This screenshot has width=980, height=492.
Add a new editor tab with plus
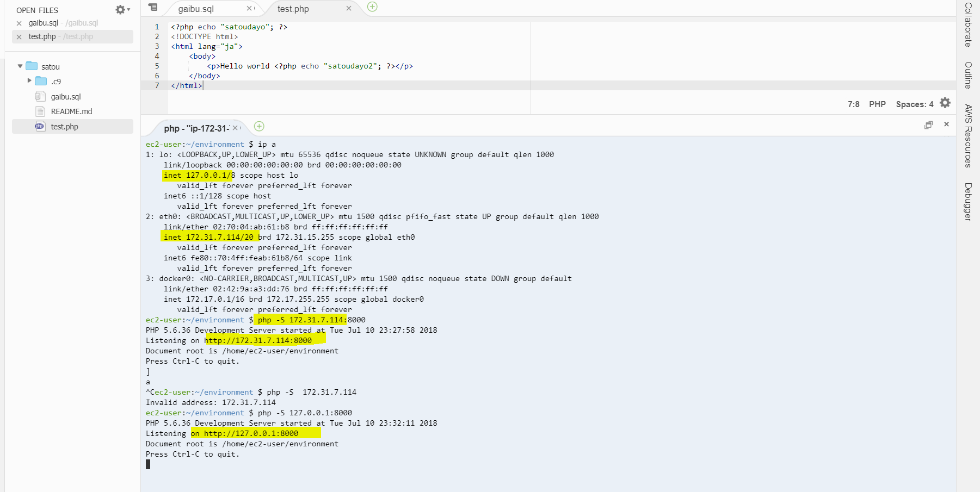[372, 7]
